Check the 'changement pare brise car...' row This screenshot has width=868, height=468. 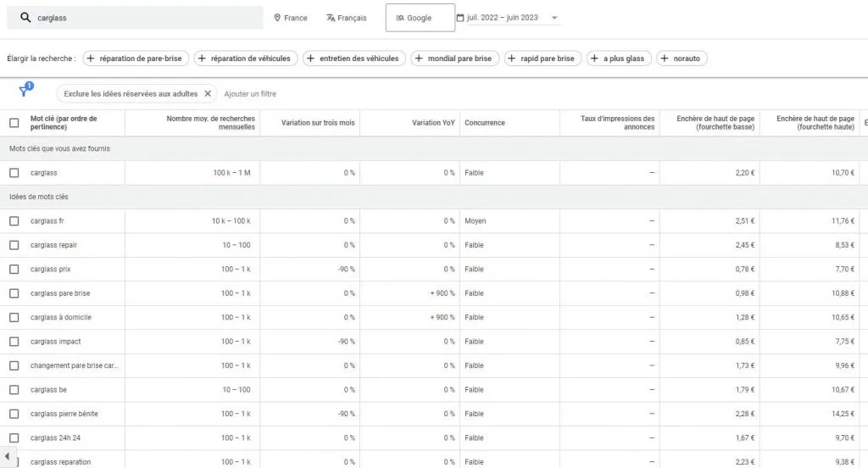click(x=14, y=365)
